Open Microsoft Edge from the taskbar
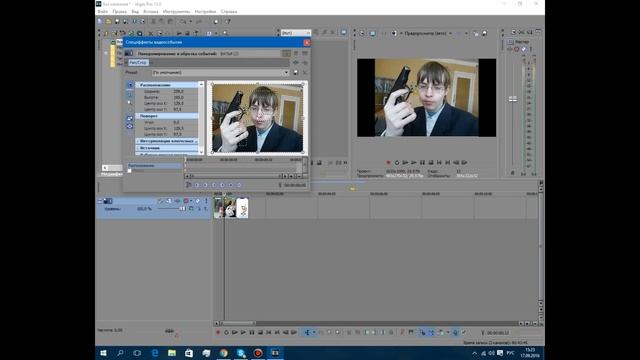The height and width of the screenshot is (360, 640). click(155, 353)
